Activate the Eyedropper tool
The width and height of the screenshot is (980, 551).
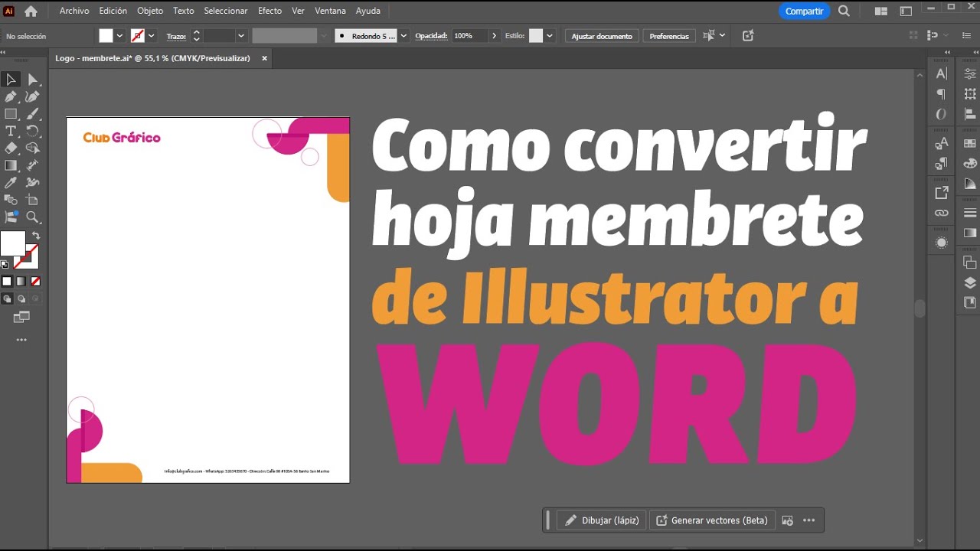(x=11, y=183)
